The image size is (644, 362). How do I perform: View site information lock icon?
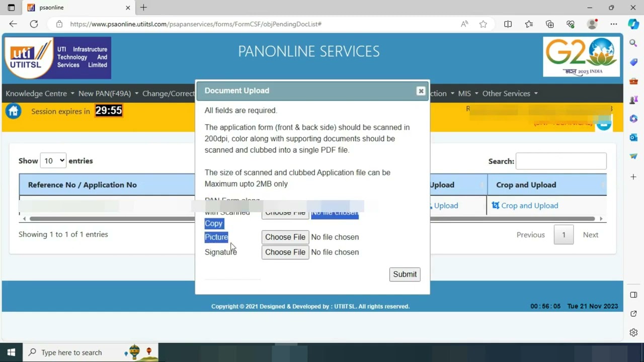[59, 24]
